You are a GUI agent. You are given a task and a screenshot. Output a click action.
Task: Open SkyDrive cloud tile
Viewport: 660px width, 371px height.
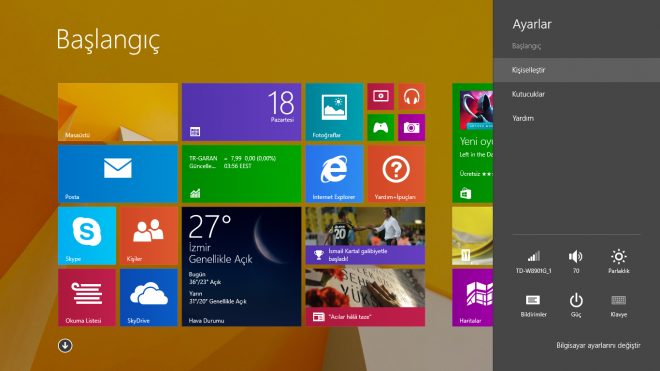tap(149, 298)
